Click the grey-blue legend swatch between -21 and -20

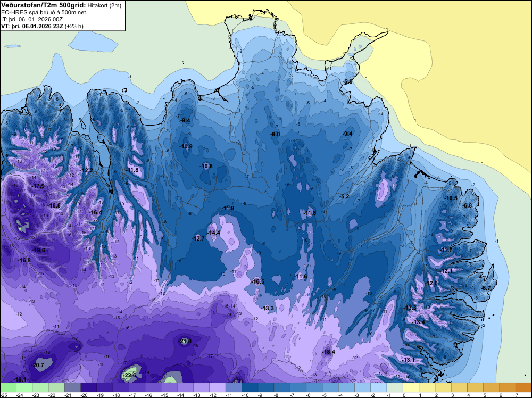(72, 387)
